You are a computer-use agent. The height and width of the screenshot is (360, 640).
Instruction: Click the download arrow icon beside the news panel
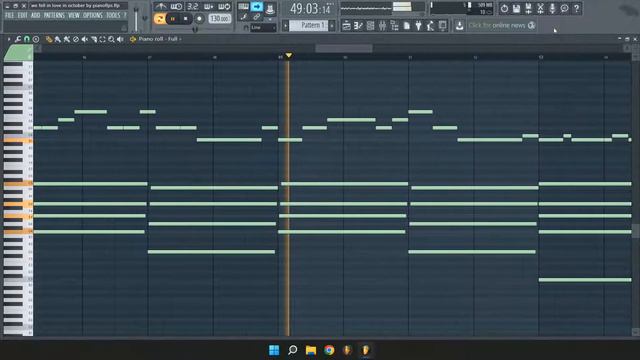click(x=459, y=26)
